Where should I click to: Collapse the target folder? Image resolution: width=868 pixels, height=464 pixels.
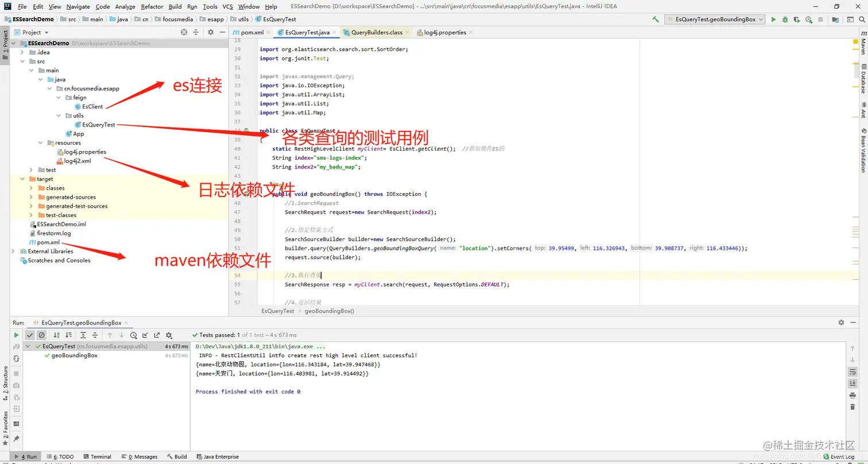point(23,179)
